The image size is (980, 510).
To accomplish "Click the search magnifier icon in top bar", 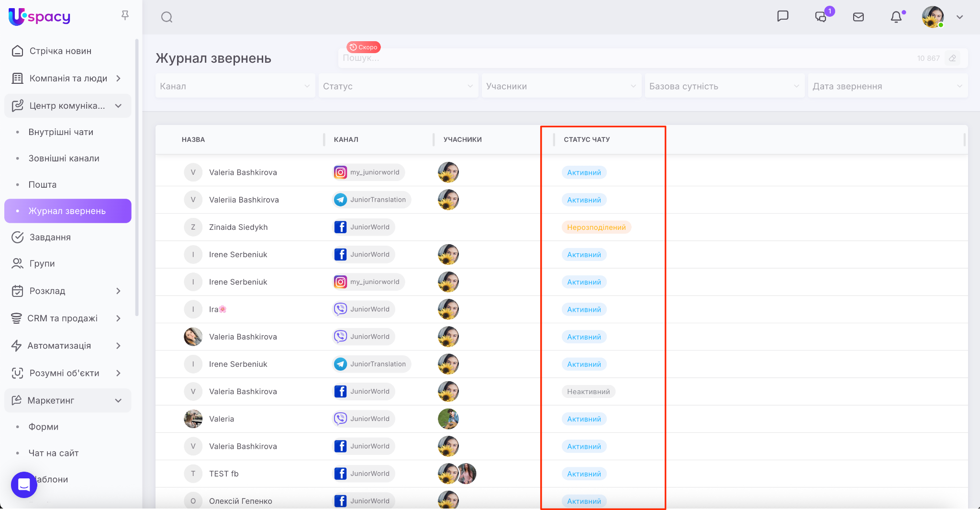I will 167,17.
